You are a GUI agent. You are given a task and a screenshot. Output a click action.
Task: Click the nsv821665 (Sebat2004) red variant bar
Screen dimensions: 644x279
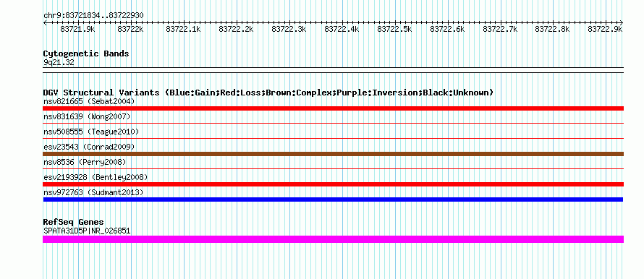[x=333, y=108]
